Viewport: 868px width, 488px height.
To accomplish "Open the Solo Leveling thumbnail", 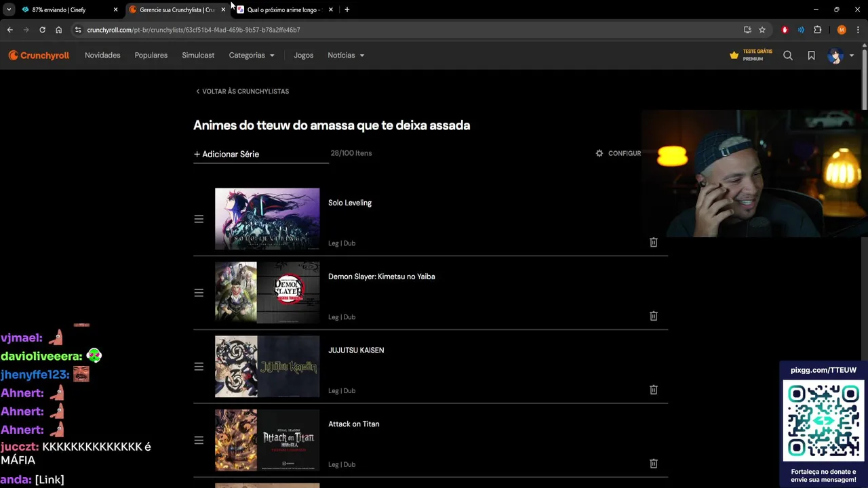I will point(267,219).
